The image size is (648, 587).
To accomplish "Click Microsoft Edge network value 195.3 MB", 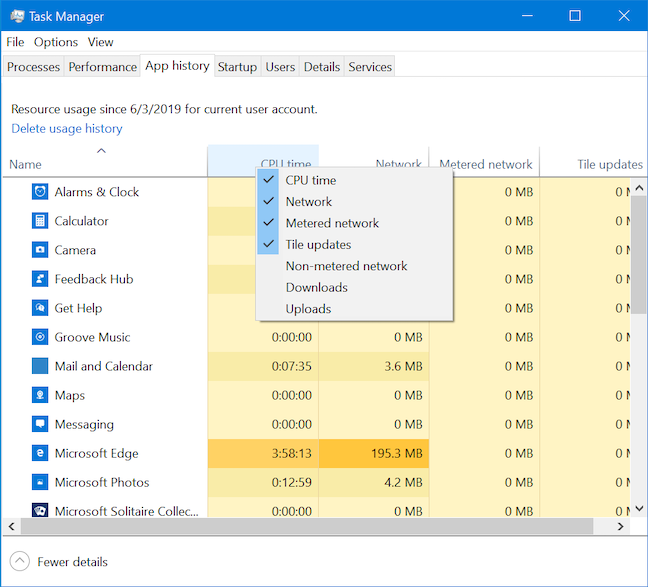I will click(x=397, y=453).
